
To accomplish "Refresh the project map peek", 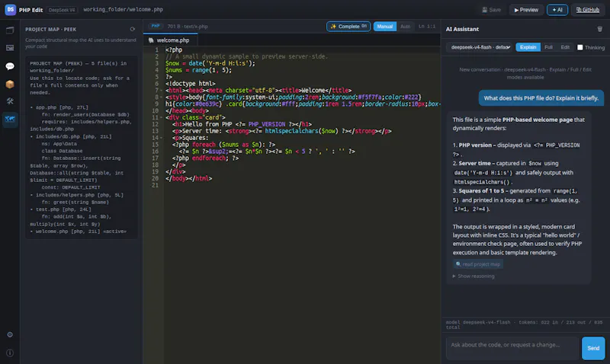I will pyautogui.click(x=133, y=29).
